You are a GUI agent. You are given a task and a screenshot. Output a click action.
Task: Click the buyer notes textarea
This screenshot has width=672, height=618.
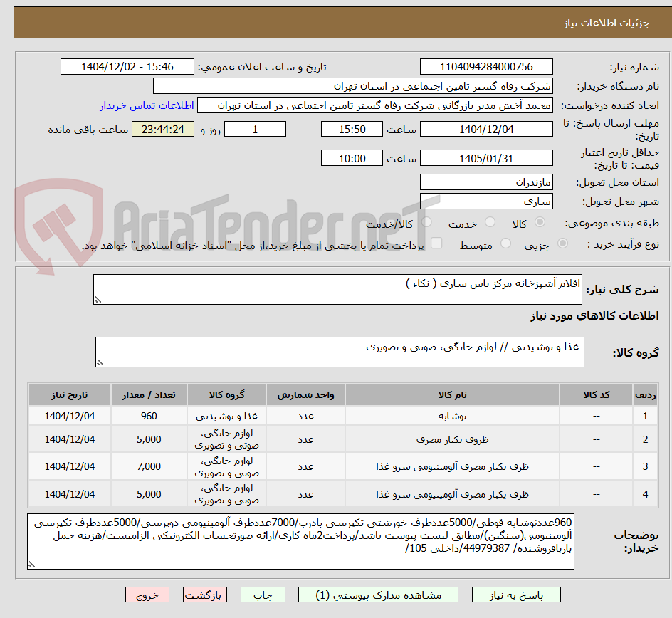coord(300,541)
